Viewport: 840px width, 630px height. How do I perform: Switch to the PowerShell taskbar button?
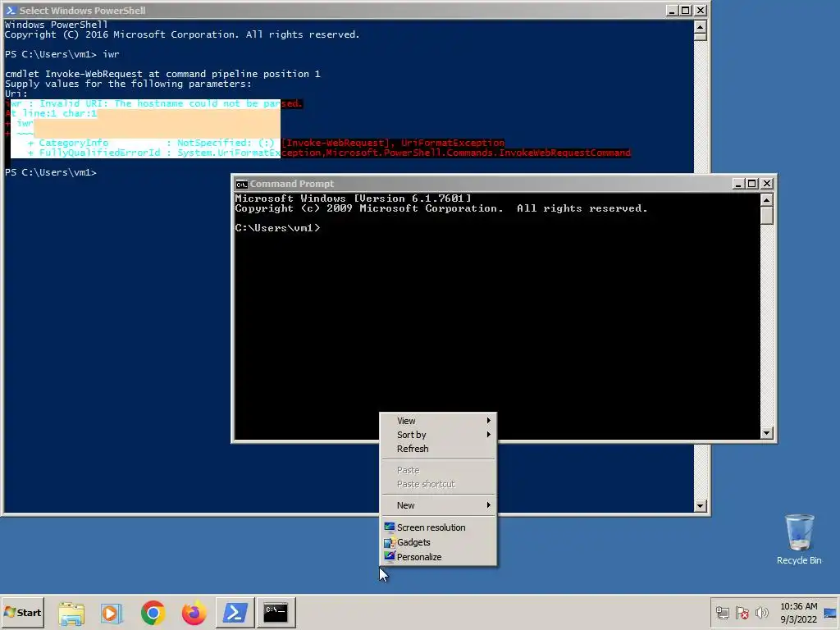point(235,612)
